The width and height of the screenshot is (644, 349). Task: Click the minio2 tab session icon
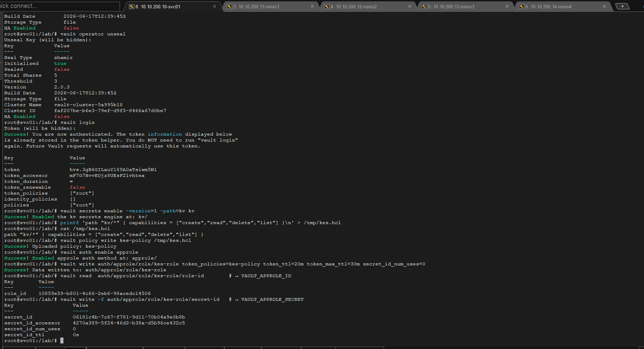[x=327, y=7]
